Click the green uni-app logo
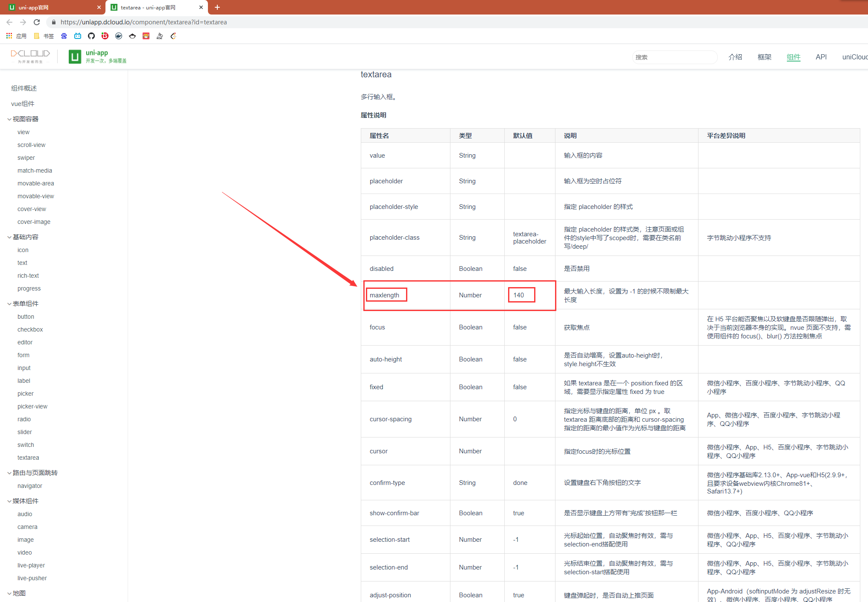Screen dimensions: 868x602 (x=75, y=56)
